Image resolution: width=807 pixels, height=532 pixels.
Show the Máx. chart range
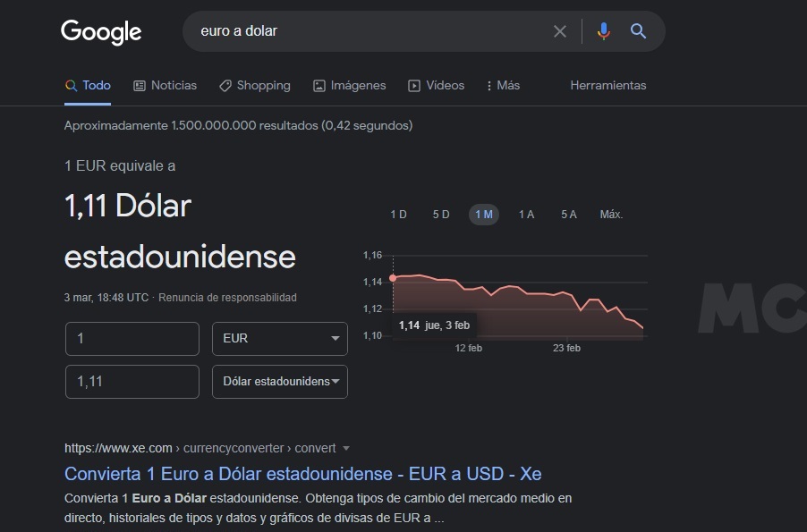611,215
